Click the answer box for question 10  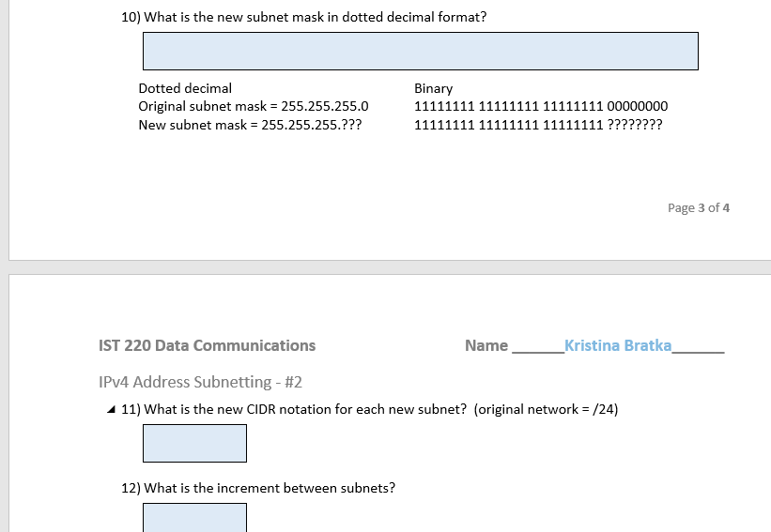[421, 51]
